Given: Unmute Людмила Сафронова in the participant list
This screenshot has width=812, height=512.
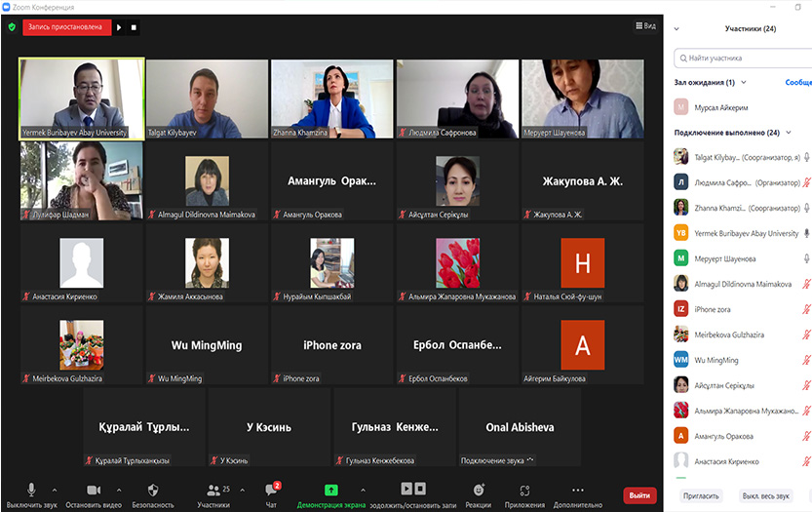Looking at the screenshot, I should pyautogui.click(x=805, y=182).
